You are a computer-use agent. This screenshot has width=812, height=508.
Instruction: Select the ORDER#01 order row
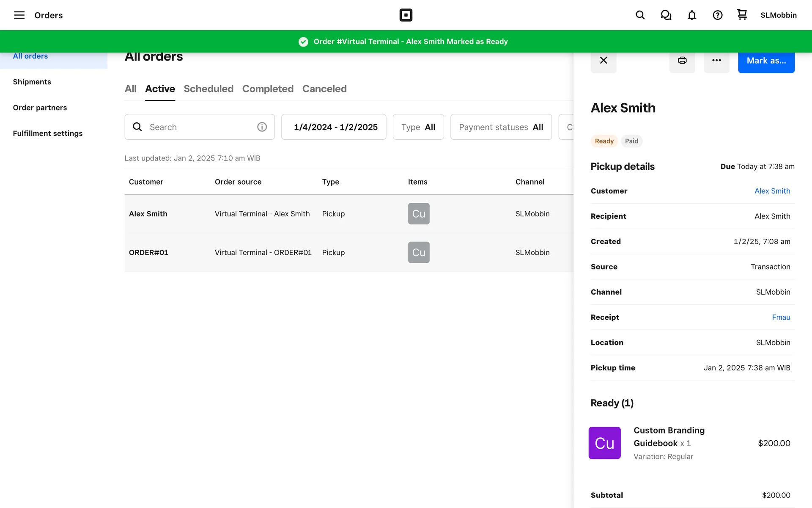click(262, 253)
